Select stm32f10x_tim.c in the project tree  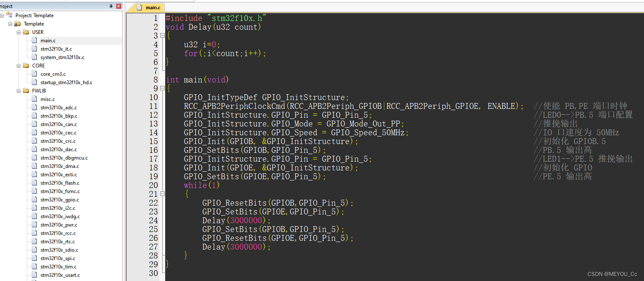[59, 267]
